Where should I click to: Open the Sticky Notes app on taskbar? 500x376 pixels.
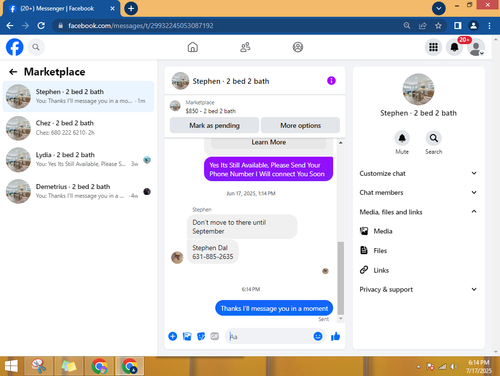point(69,366)
